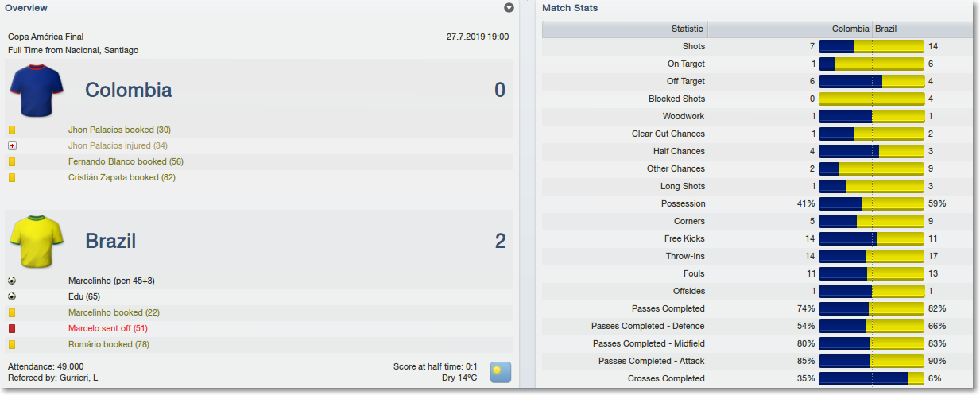Click the Brazil yellow shirt icon
980x395 pixels.
[37, 241]
